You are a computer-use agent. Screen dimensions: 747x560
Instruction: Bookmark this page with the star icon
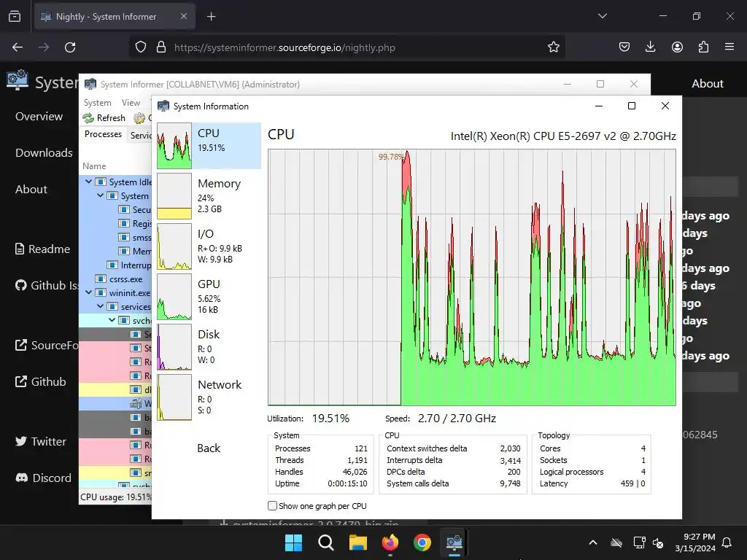[554, 47]
